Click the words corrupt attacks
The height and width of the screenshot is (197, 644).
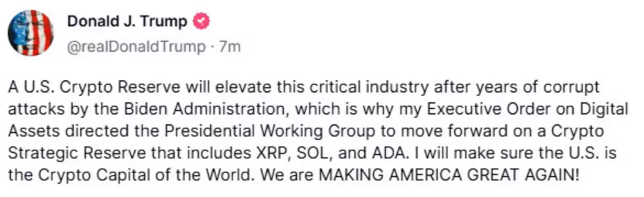305,99
